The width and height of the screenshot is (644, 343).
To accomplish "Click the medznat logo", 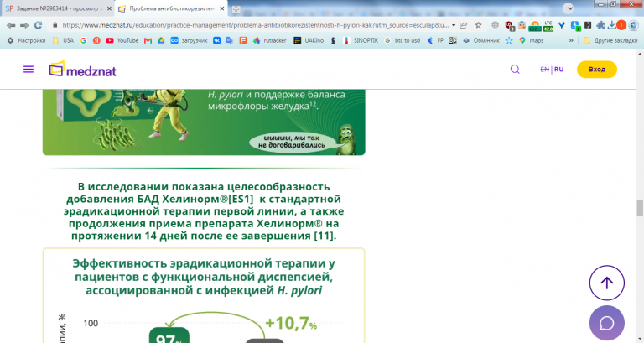I will (82, 69).
